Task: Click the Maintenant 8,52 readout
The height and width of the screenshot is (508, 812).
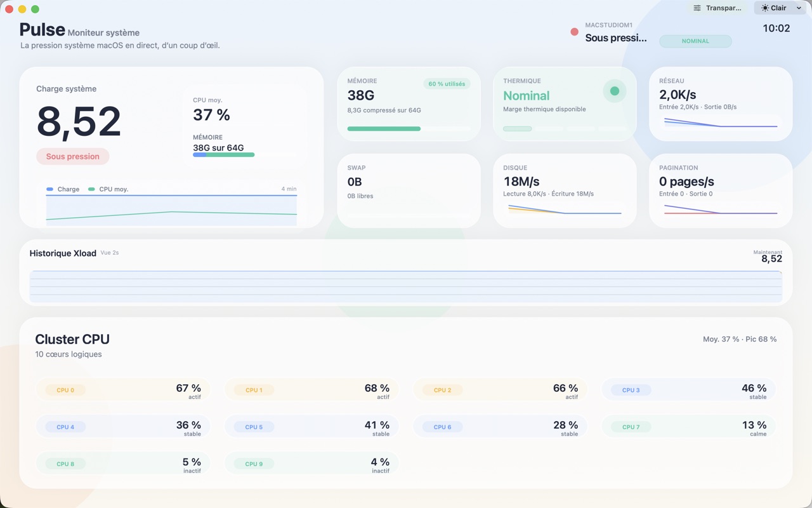Action: [768, 256]
